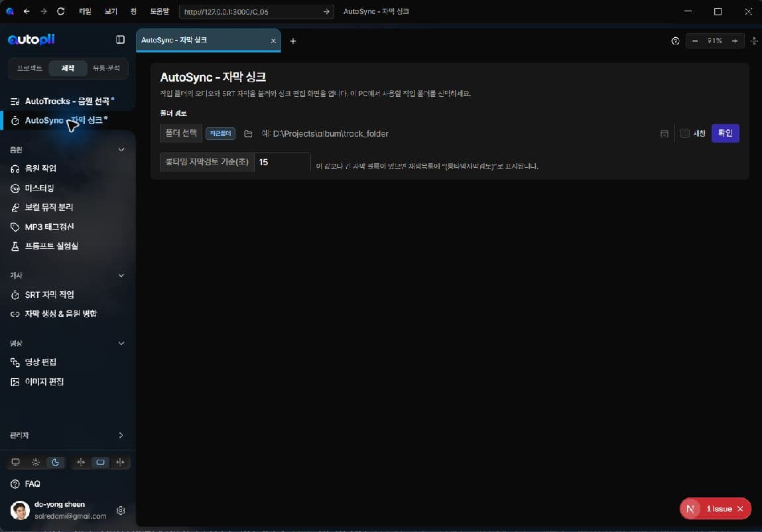Screen dimensions: 762x532
Task: Open the 최근폴더 recent folders button
Action: [x=220, y=133]
